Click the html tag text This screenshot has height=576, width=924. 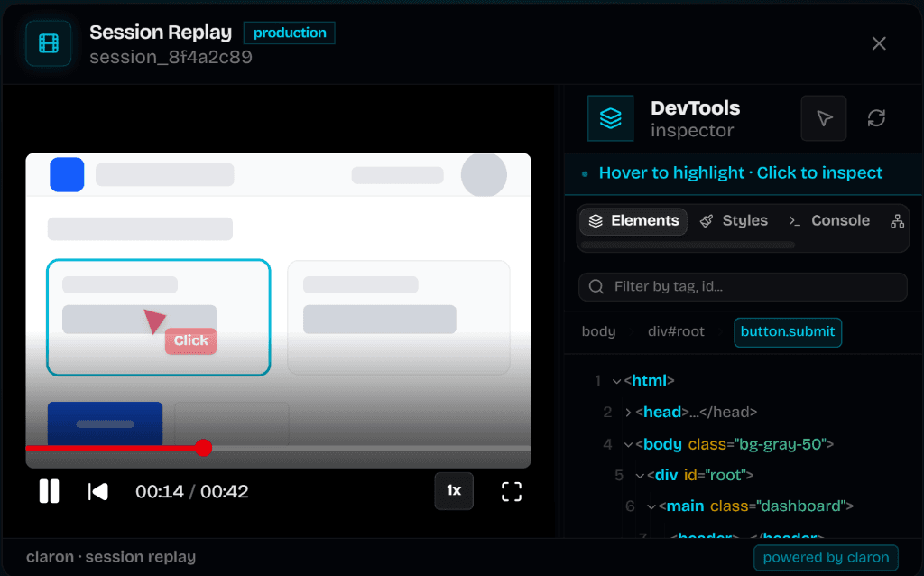649,380
